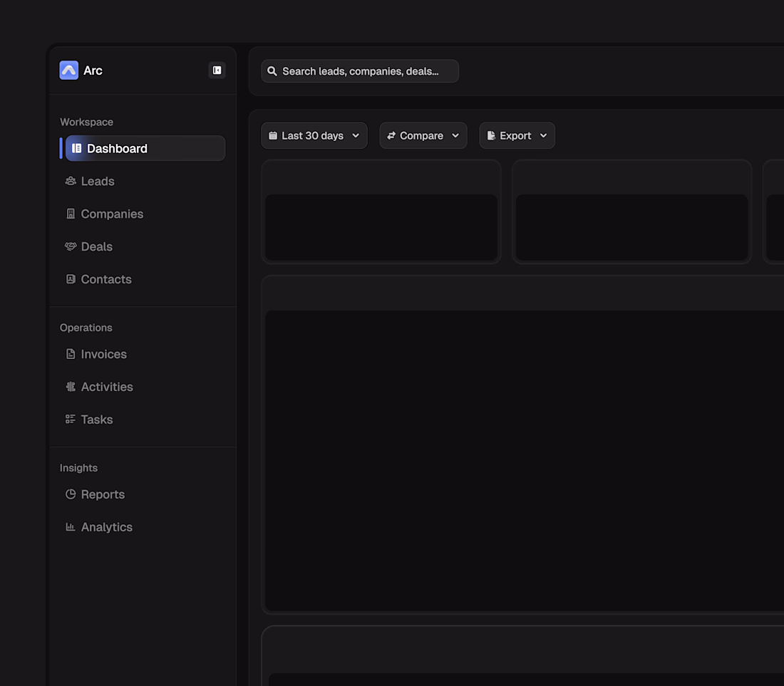Image resolution: width=784 pixels, height=686 pixels.
Task: Collapse sidebar with the panel toggle icon
Action: [x=217, y=71]
